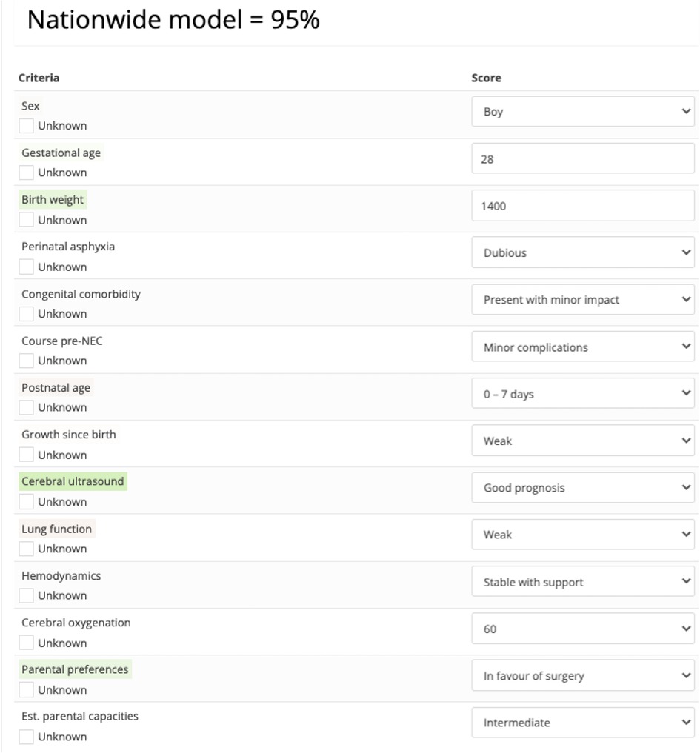Mark Birth weight as Unknown

click(x=26, y=220)
